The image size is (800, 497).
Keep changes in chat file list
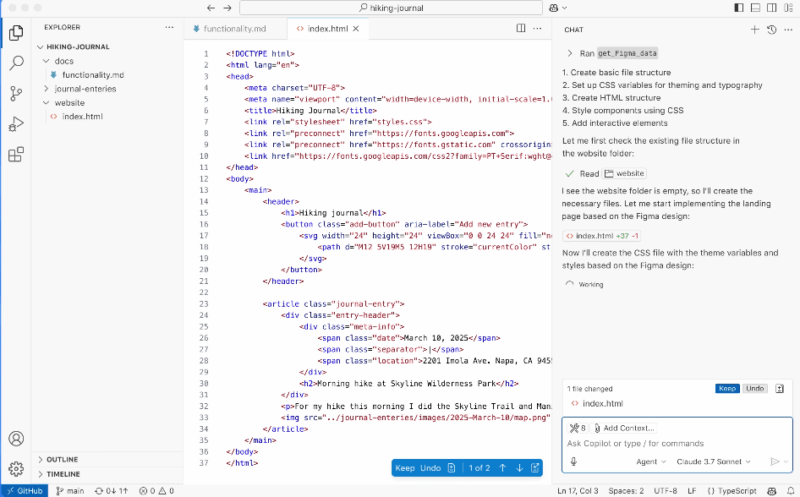pos(727,388)
